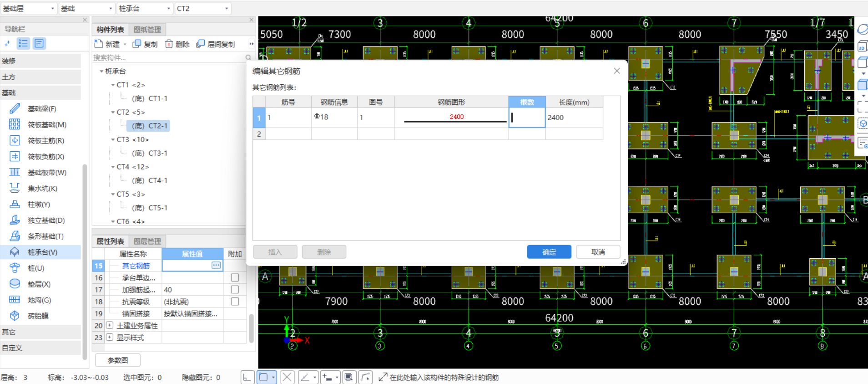The width and height of the screenshot is (868, 384).
Task: Switch to 图纸管理 tab
Action: pos(147,30)
